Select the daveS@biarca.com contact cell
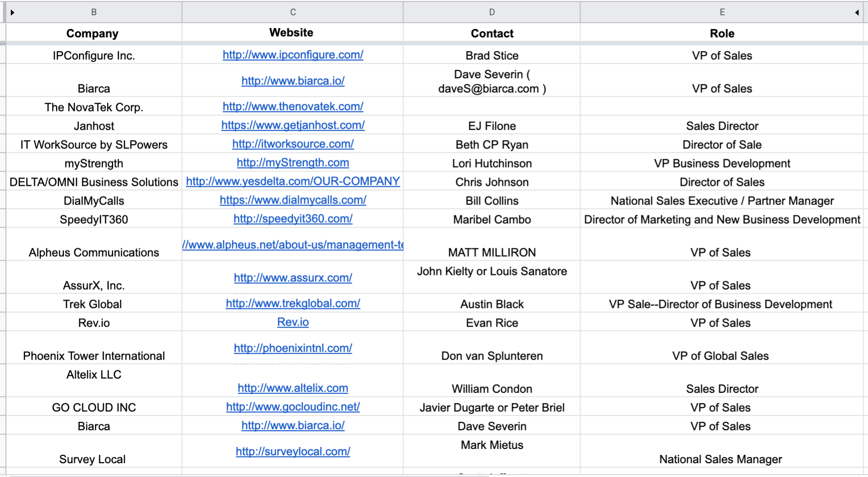This screenshot has width=868, height=477. click(492, 81)
